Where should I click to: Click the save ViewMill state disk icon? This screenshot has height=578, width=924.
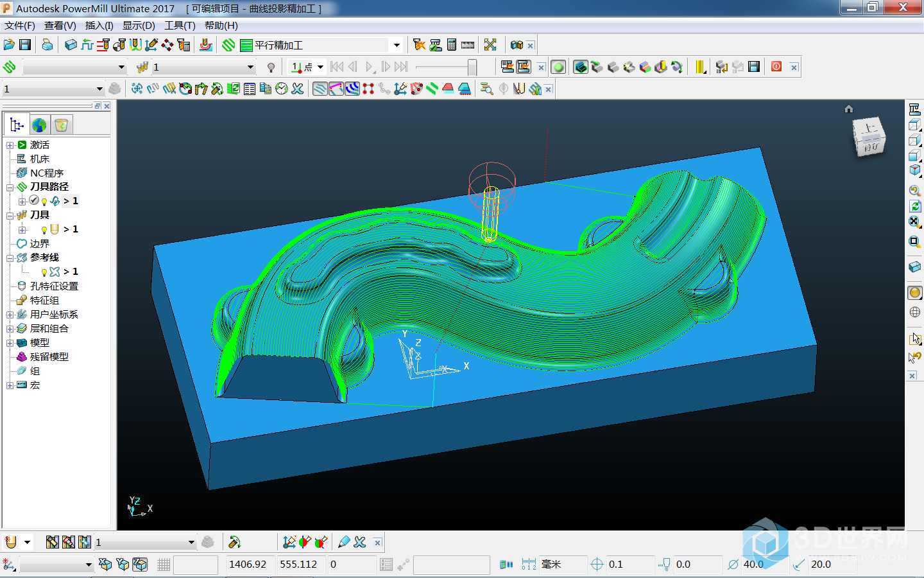754,67
